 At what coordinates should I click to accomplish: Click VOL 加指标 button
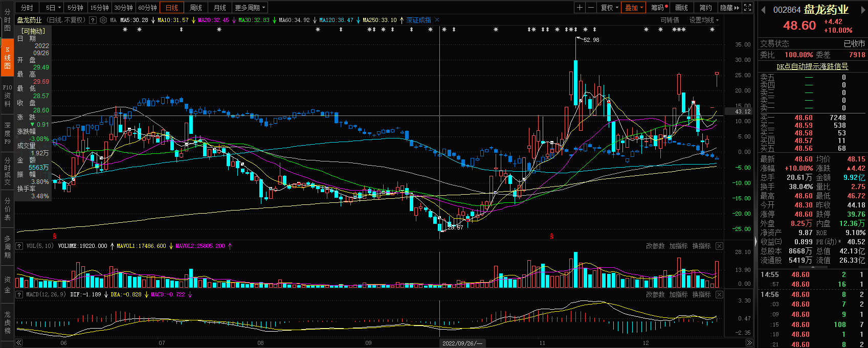pos(678,246)
